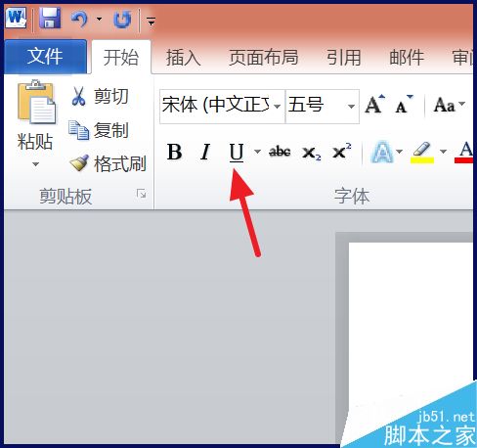Apply red font color
This screenshot has width=477, height=448.
[x=464, y=153]
